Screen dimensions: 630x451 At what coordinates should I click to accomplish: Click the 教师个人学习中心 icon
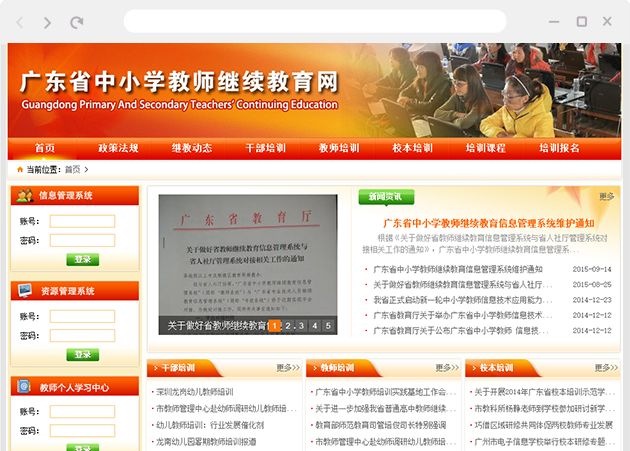tap(24, 386)
